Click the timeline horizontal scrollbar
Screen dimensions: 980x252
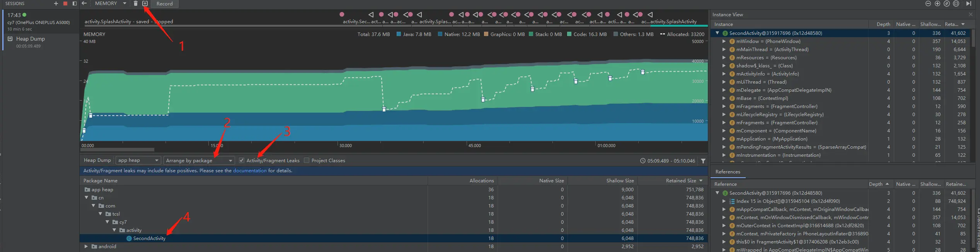tap(118, 149)
